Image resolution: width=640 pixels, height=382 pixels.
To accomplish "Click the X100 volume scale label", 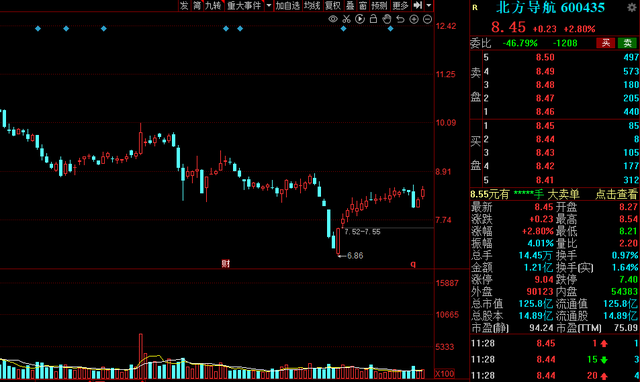I will 444,373.
